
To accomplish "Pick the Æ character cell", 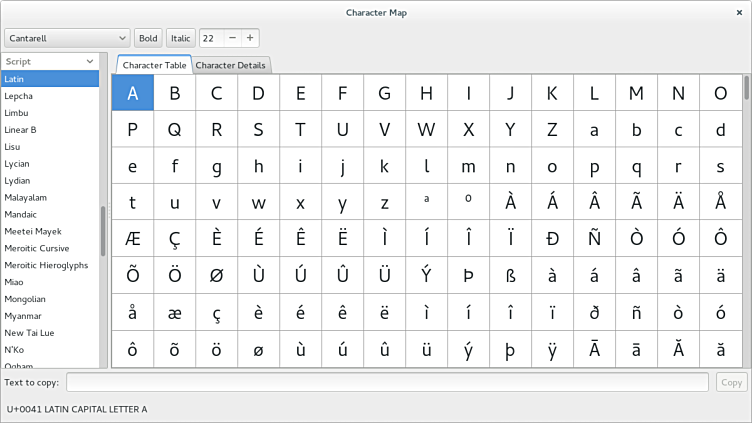I will 133,239.
